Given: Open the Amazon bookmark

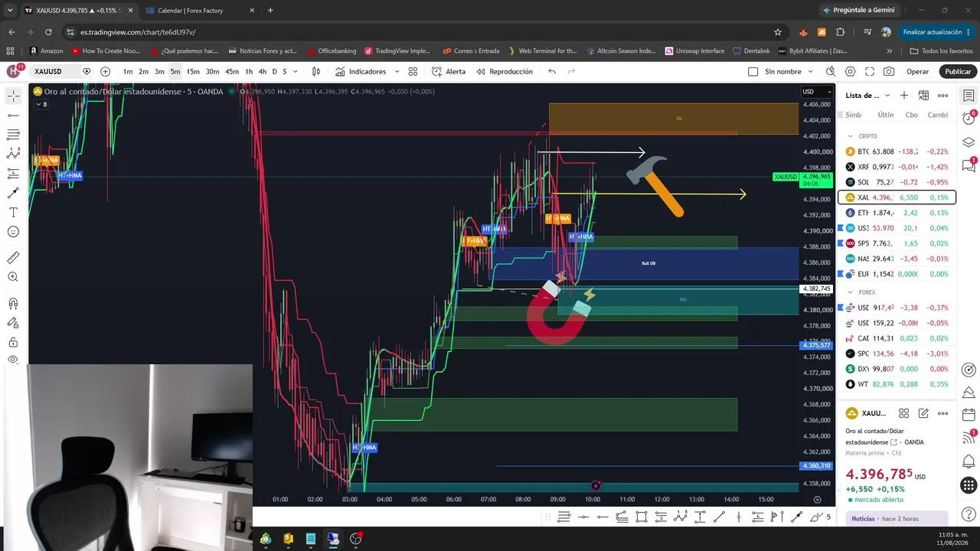Looking at the screenshot, I should point(46,51).
